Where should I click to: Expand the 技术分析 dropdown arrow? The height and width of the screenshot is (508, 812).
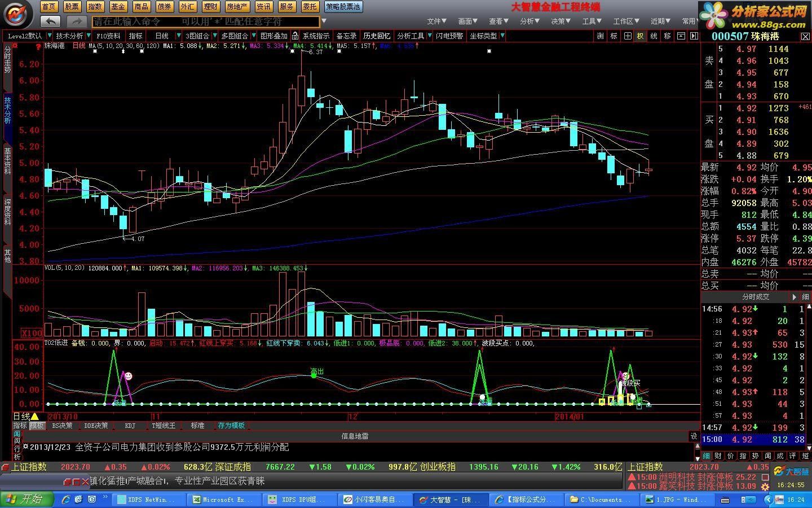tap(89, 36)
